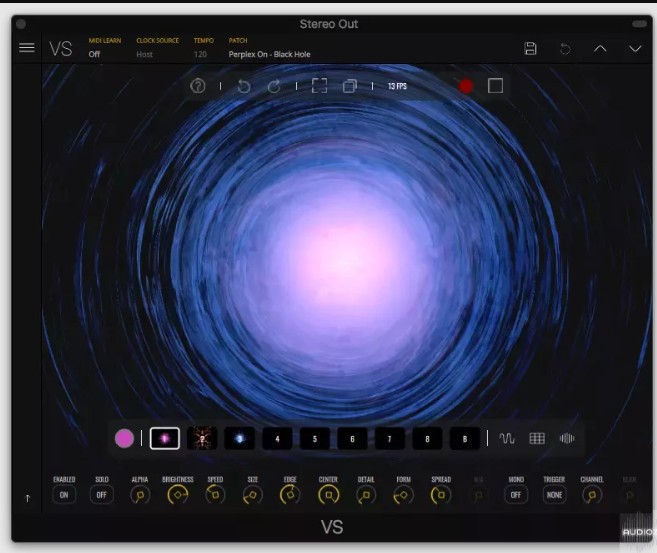Screen dimensions: 657x553
Task: Revert patch with top-bar undo arrow
Action: 565,49
